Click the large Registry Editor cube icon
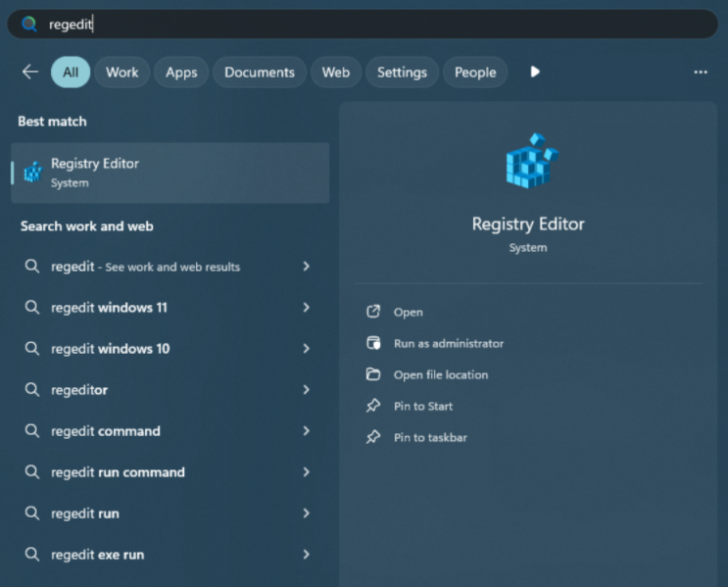Image resolution: width=728 pixels, height=587 pixels. coord(529,162)
